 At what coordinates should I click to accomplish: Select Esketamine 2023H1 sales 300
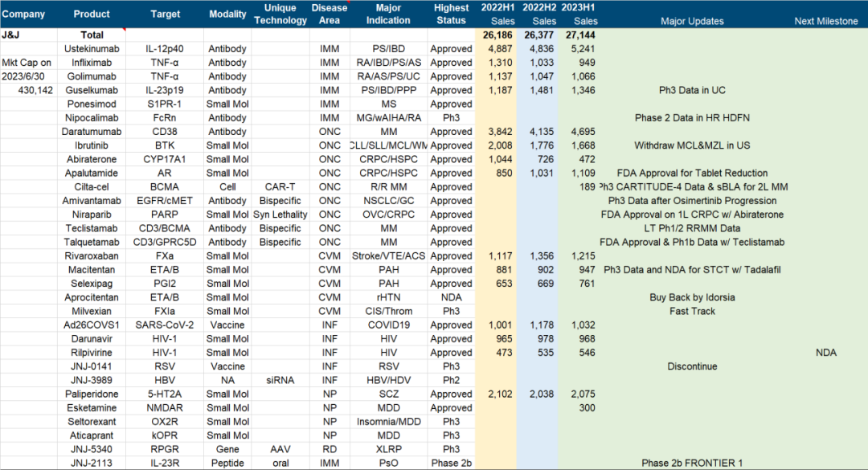coord(587,409)
